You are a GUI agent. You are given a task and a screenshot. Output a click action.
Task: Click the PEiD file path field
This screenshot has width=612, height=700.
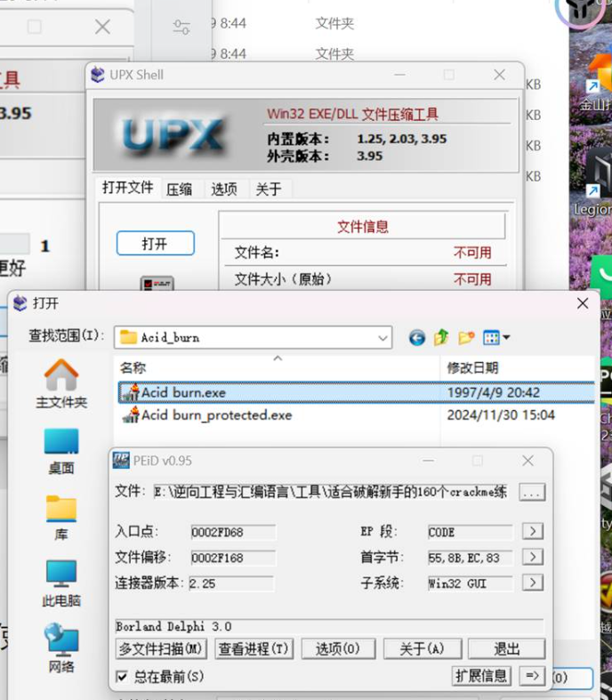pyautogui.click(x=331, y=492)
